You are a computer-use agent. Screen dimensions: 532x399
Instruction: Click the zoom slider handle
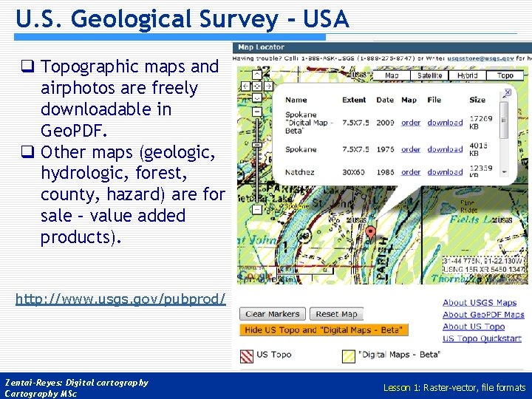click(258, 145)
